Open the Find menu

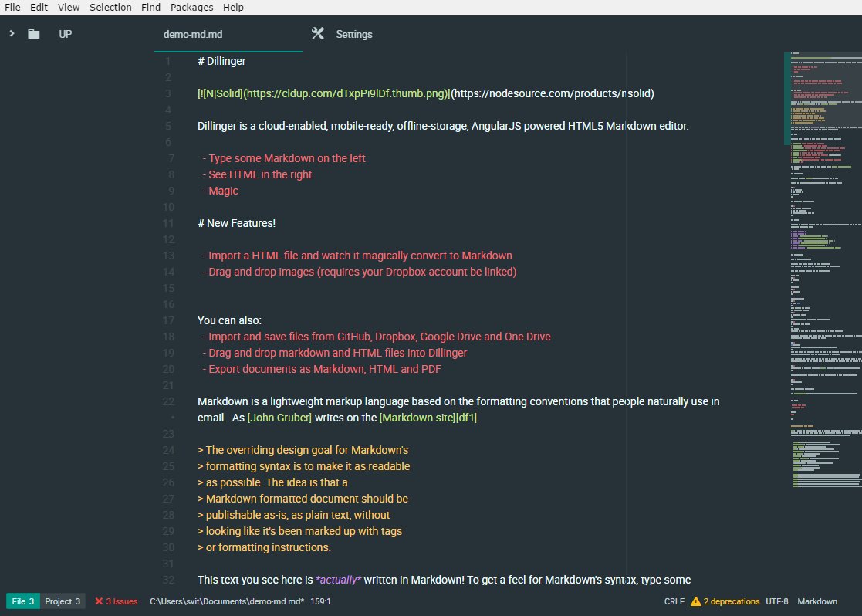click(x=150, y=7)
